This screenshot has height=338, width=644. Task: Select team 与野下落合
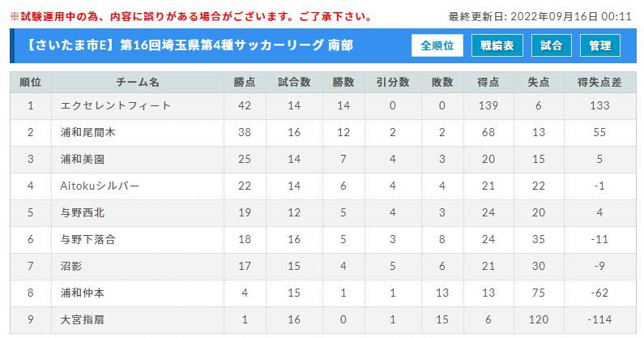[x=88, y=239]
